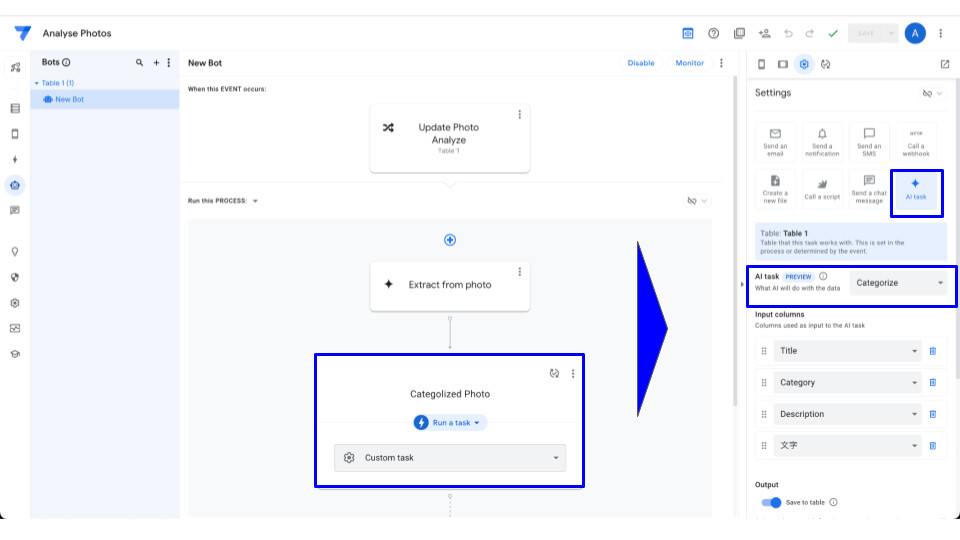Choose the Send an email task
This screenshot has height=540, width=960.
(775, 142)
